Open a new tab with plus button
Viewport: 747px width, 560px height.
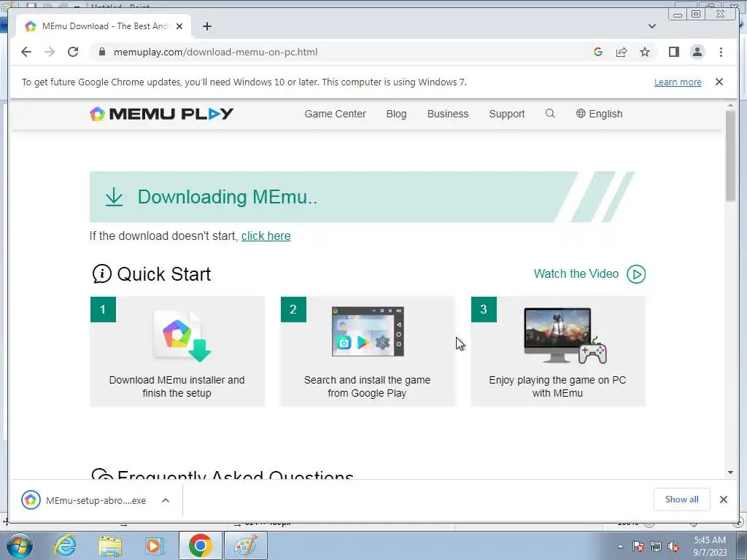[206, 26]
